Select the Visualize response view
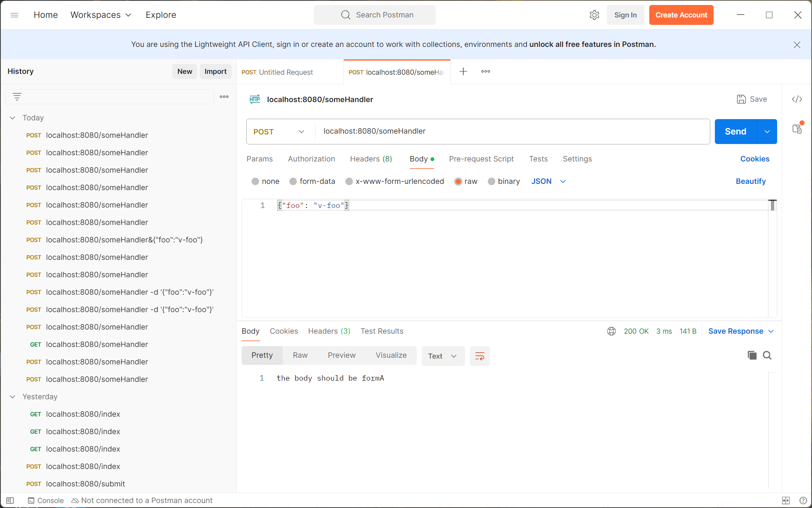 [x=391, y=355]
